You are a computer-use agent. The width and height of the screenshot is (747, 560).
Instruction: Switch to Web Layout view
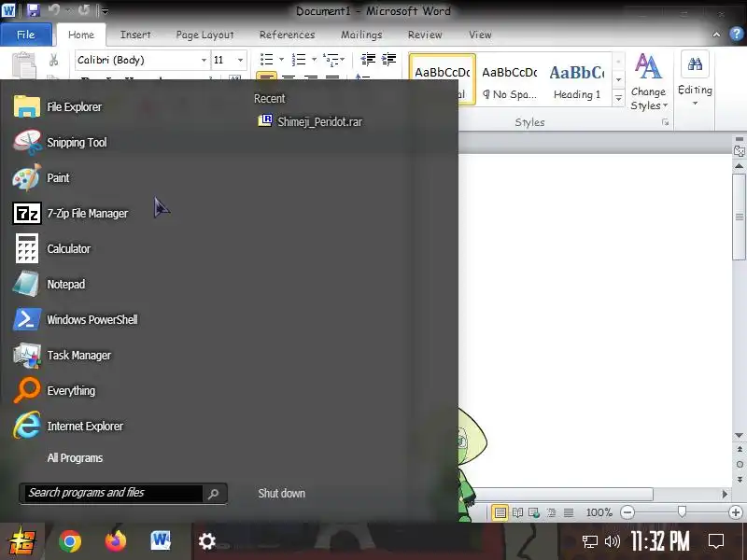click(x=534, y=512)
